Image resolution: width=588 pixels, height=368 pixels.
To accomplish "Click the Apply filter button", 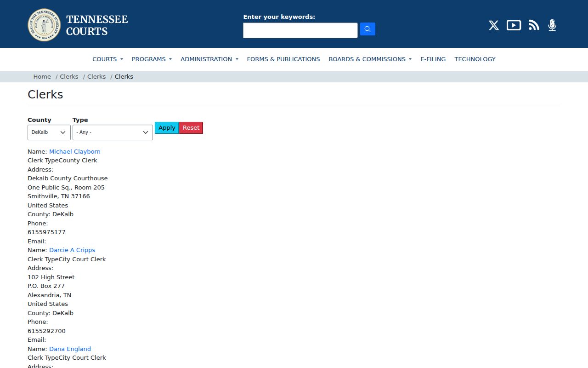I will tap(167, 128).
